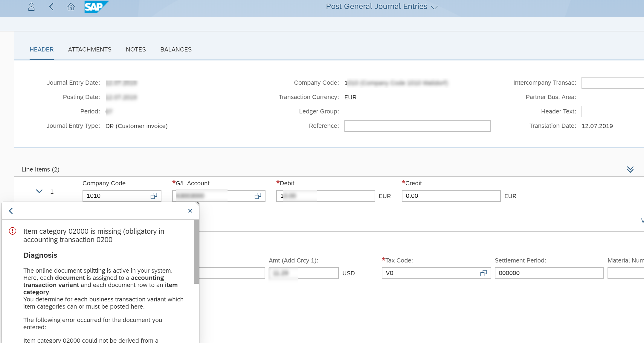Click the Header Text input field
Viewport: 644px width, 343px height.
coord(612,112)
